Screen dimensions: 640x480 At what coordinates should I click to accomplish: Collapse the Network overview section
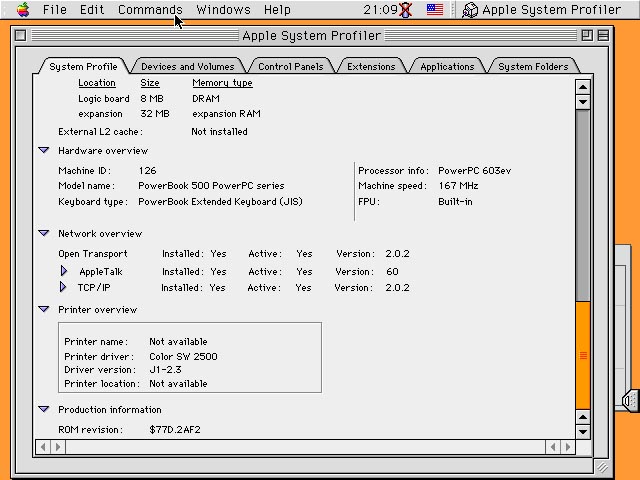click(x=44, y=233)
